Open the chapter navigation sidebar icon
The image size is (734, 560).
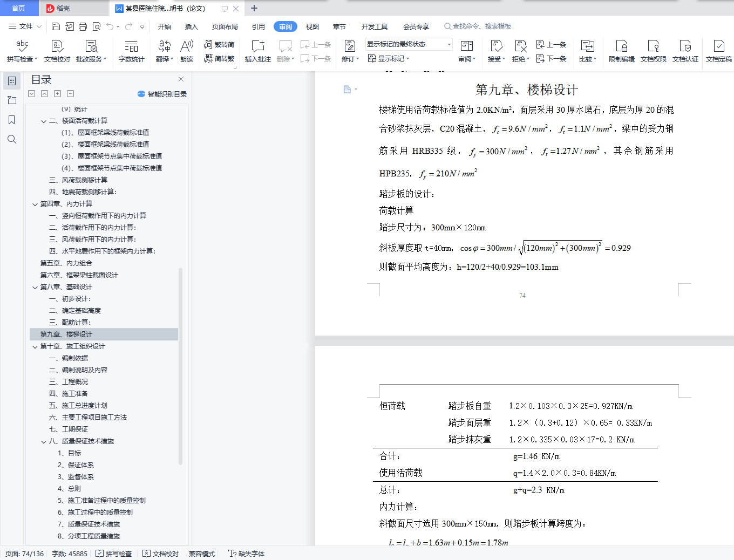[x=12, y=100]
